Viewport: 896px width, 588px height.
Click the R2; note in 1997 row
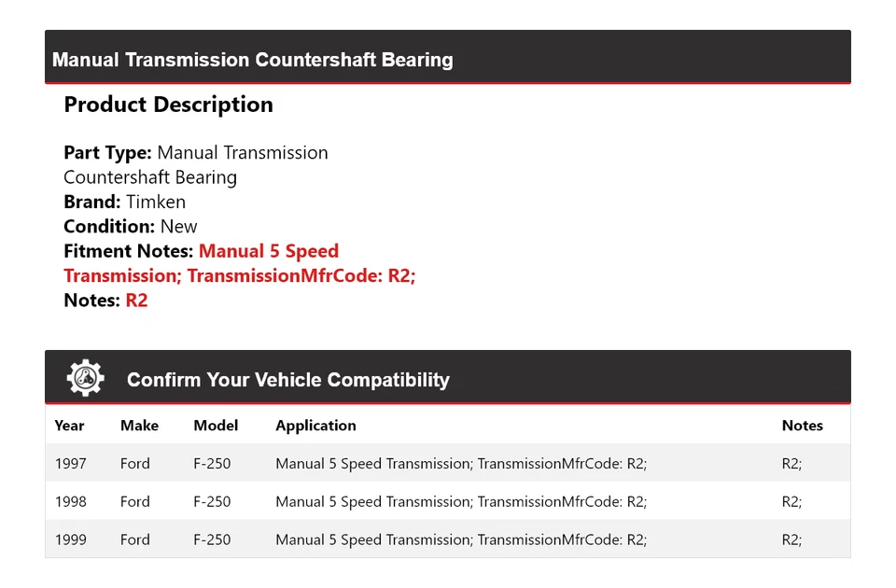click(791, 463)
